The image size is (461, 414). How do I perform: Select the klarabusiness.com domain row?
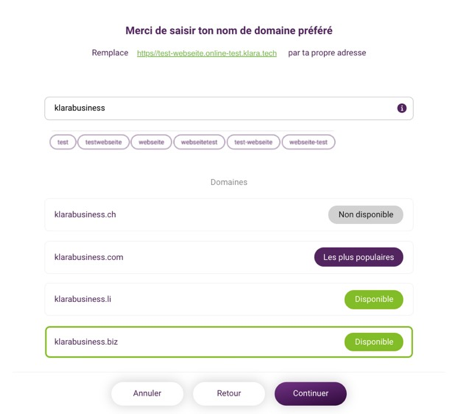229,257
